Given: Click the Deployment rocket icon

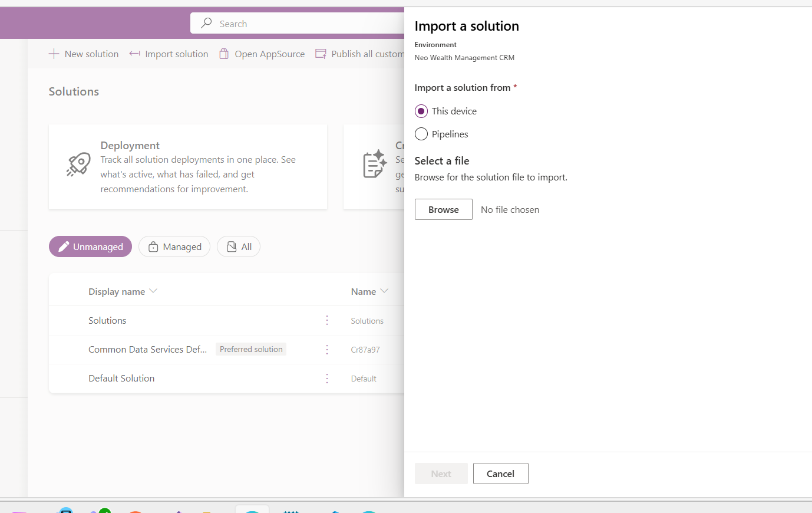Looking at the screenshot, I should coord(78,165).
